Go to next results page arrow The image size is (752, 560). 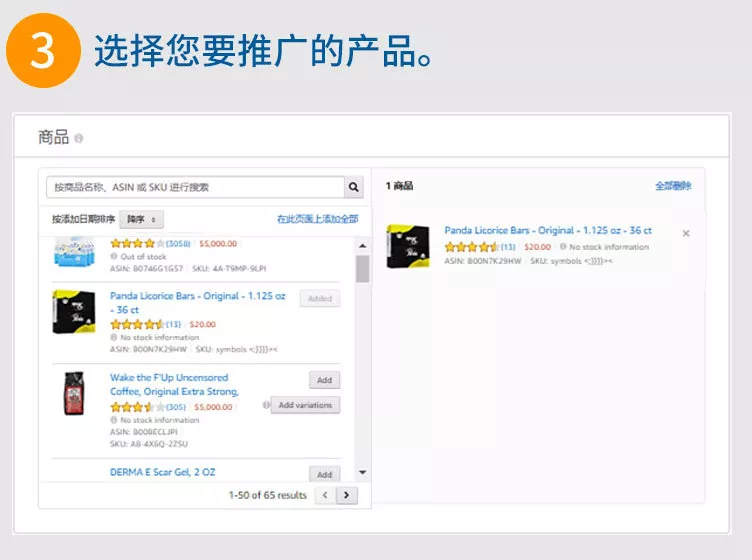point(347,495)
